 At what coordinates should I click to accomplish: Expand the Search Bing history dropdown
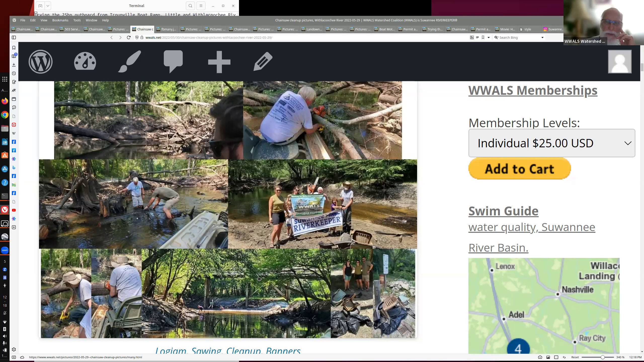(x=542, y=37)
